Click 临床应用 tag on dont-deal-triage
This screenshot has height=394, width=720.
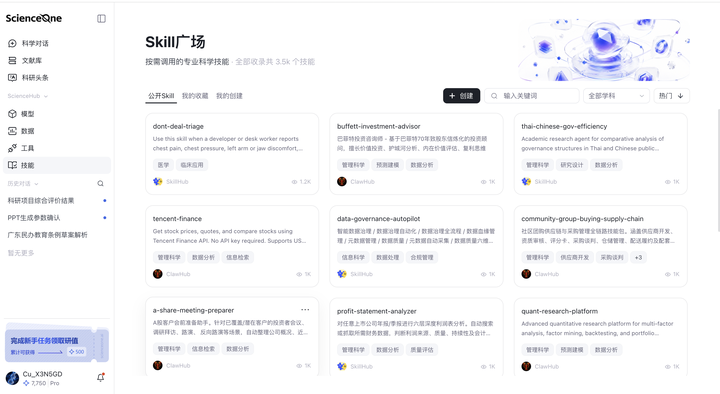[x=192, y=165]
